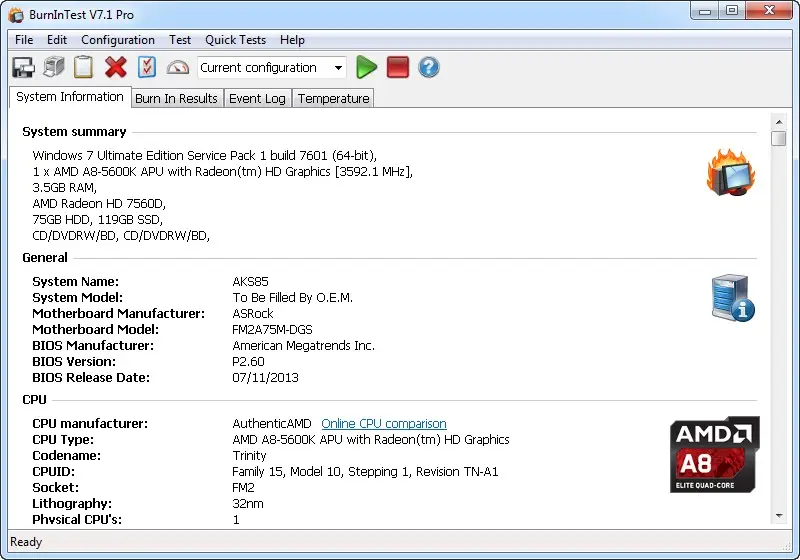
Task: Switch to the Event Log tab
Action: coord(257,98)
